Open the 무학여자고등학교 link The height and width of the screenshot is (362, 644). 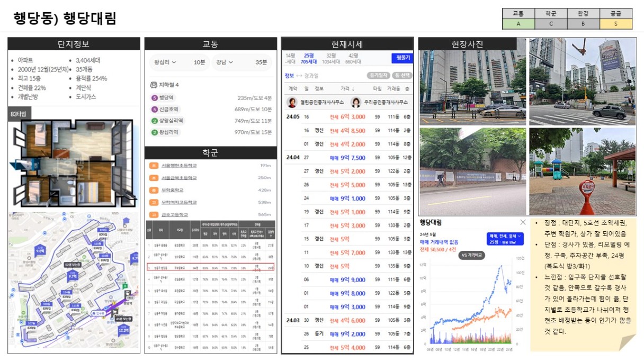(179, 202)
